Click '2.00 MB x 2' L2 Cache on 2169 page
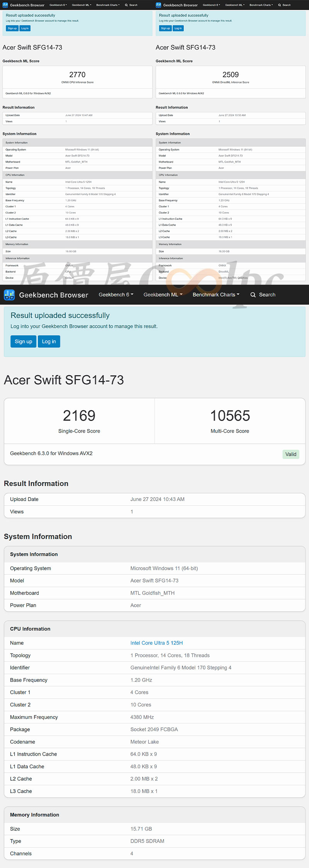309x868 pixels. [x=144, y=779]
